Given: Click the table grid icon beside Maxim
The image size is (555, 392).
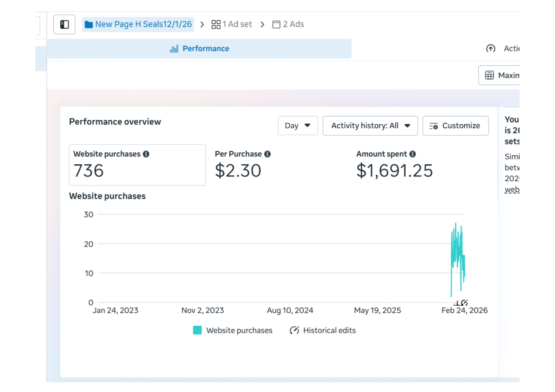Looking at the screenshot, I should [489, 75].
